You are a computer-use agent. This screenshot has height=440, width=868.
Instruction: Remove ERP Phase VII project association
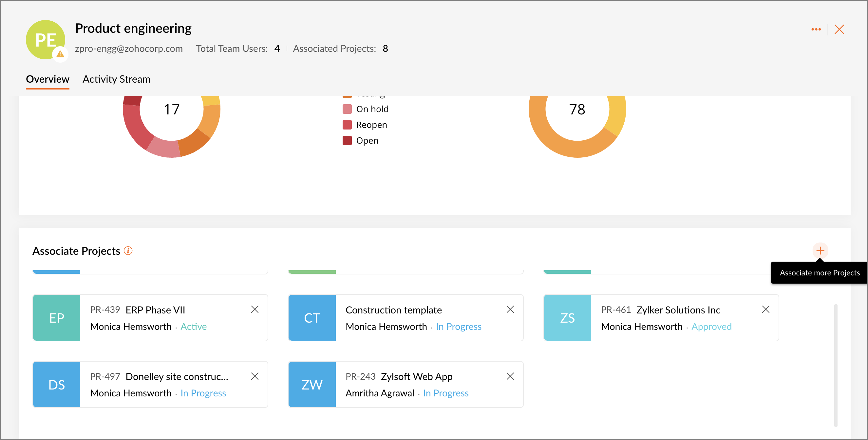(x=255, y=309)
